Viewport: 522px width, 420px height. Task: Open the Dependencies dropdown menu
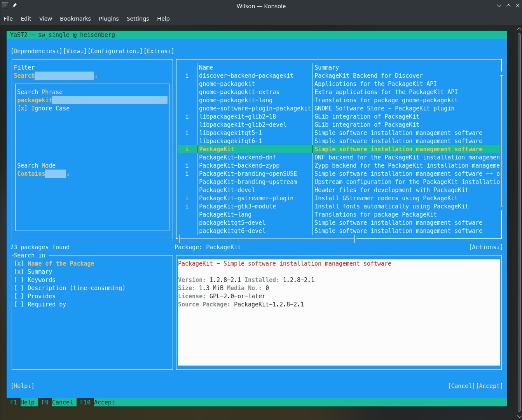(x=37, y=51)
